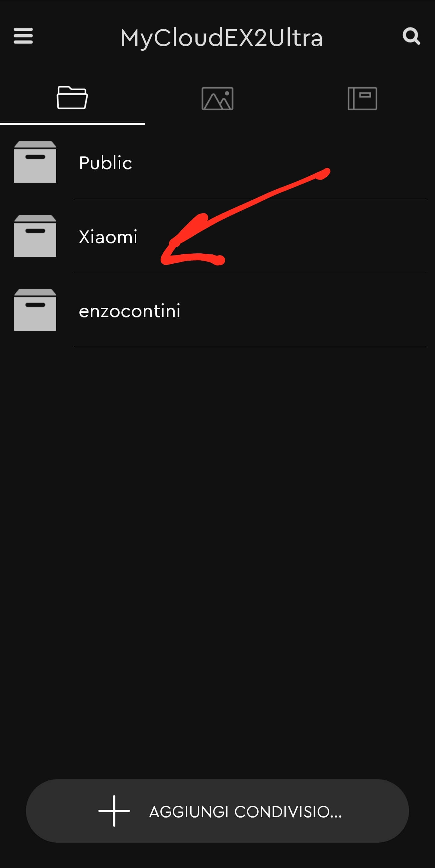435x868 pixels.
Task: Click the empty dark area below the share list
Action: tap(217, 559)
